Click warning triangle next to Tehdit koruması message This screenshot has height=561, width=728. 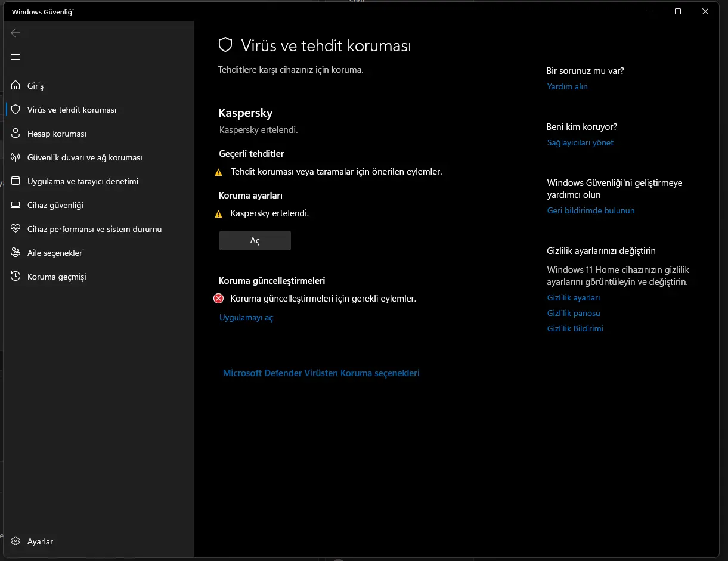[x=218, y=172]
